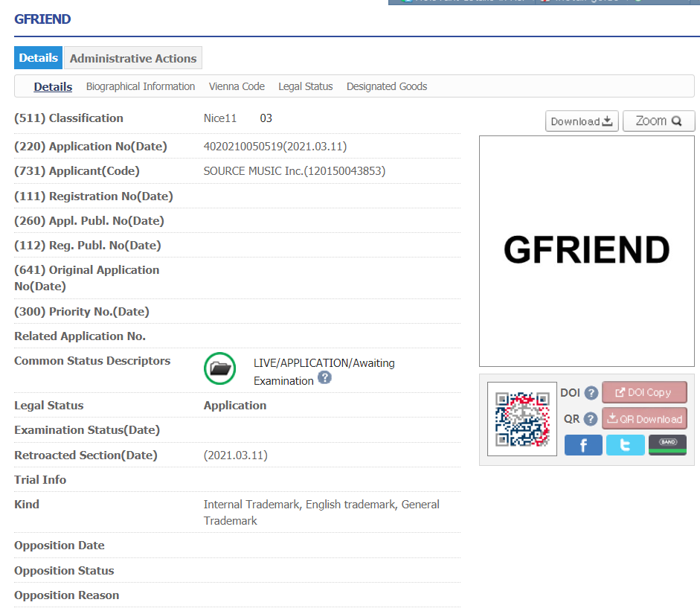Viewport: 700px width, 614px height.
Task: Click the (511) Classification label
Action: tap(68, 118)
